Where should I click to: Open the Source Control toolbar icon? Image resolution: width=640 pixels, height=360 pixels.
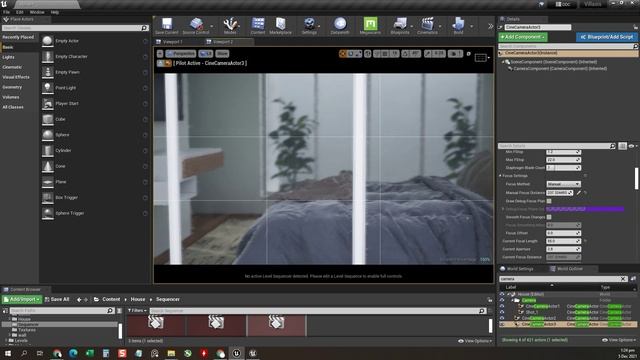click(196, 24)
